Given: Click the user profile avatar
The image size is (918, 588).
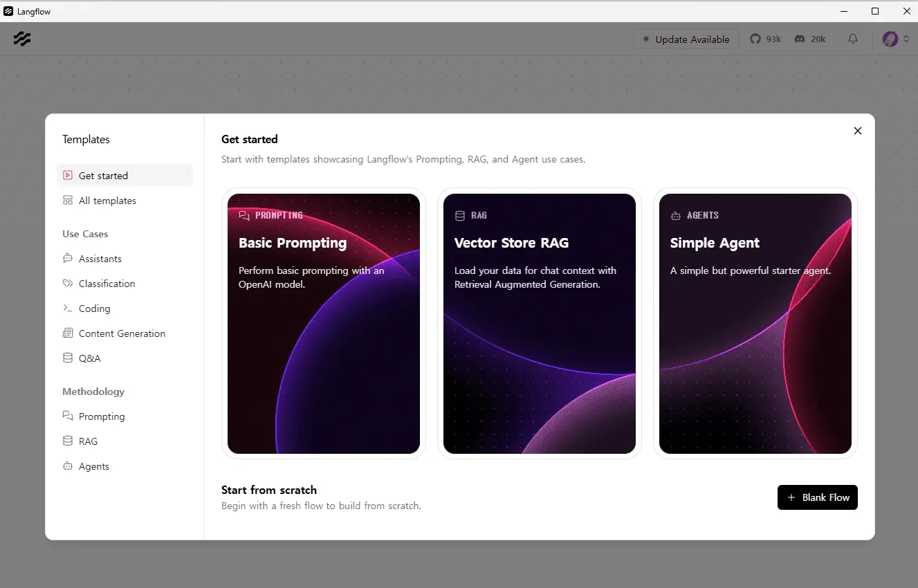Looking at the screenshot, I should coord(890,39).
